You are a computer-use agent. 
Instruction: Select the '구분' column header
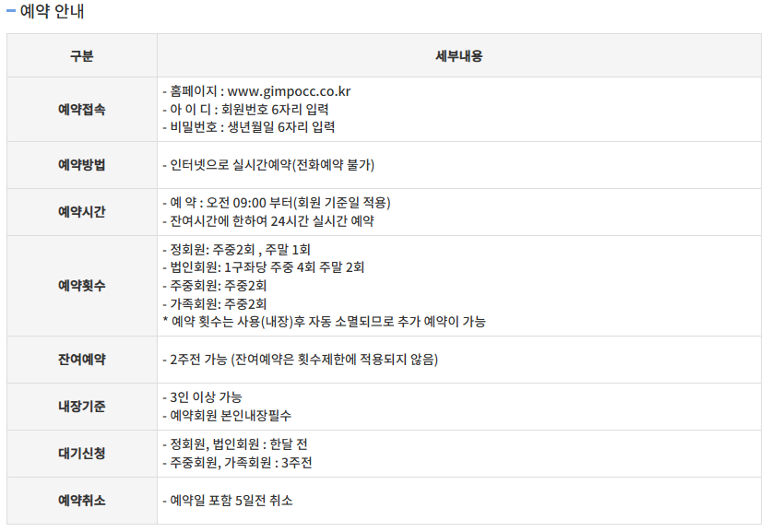[x=82, y=55]
